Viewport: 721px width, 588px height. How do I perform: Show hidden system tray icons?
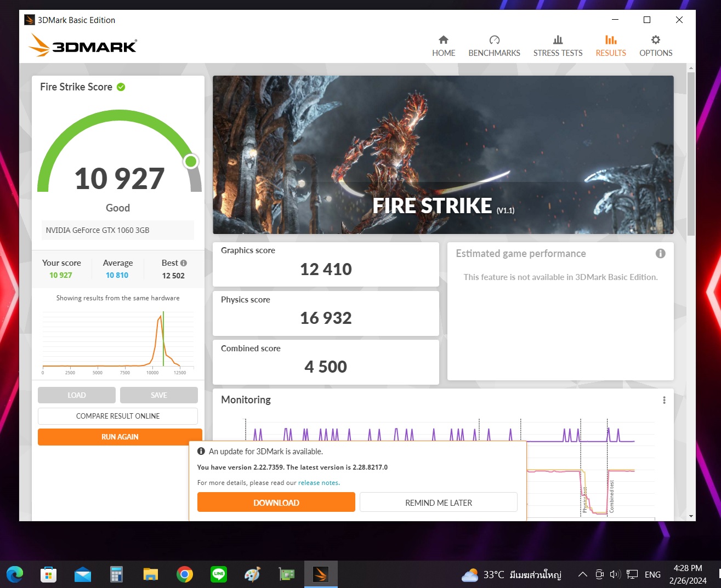pyautogui.click(x=582, y=574)
